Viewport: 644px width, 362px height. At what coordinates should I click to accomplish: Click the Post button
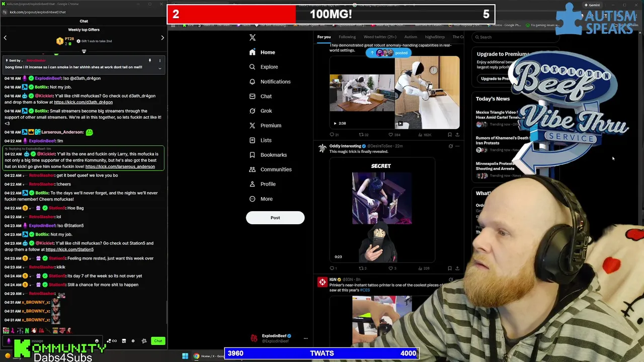[275, 218]
